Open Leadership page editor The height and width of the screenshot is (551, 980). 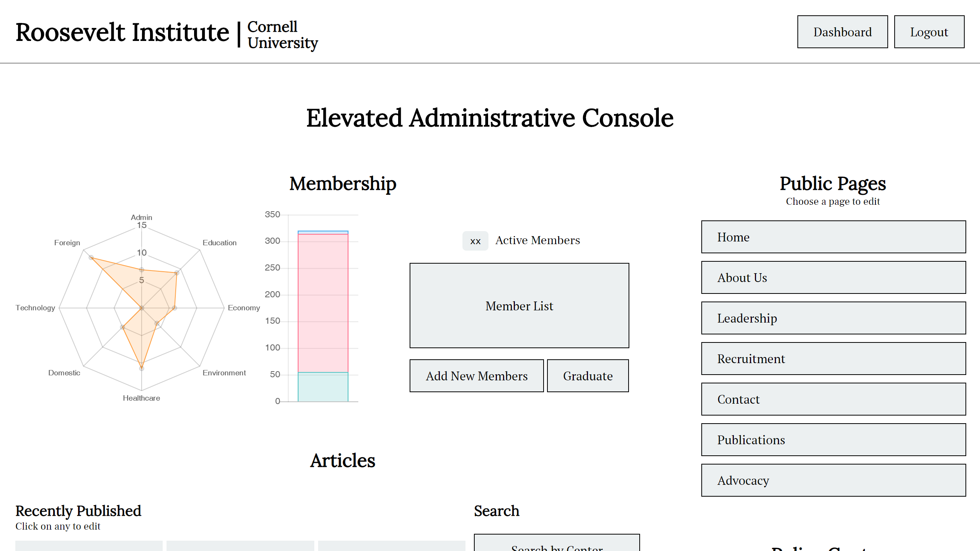(833, 318)
